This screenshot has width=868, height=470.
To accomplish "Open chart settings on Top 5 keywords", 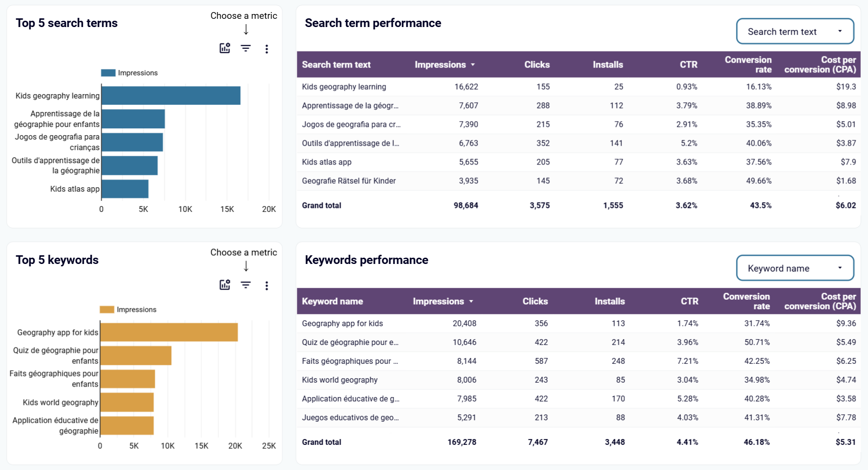I will [225, 285].
